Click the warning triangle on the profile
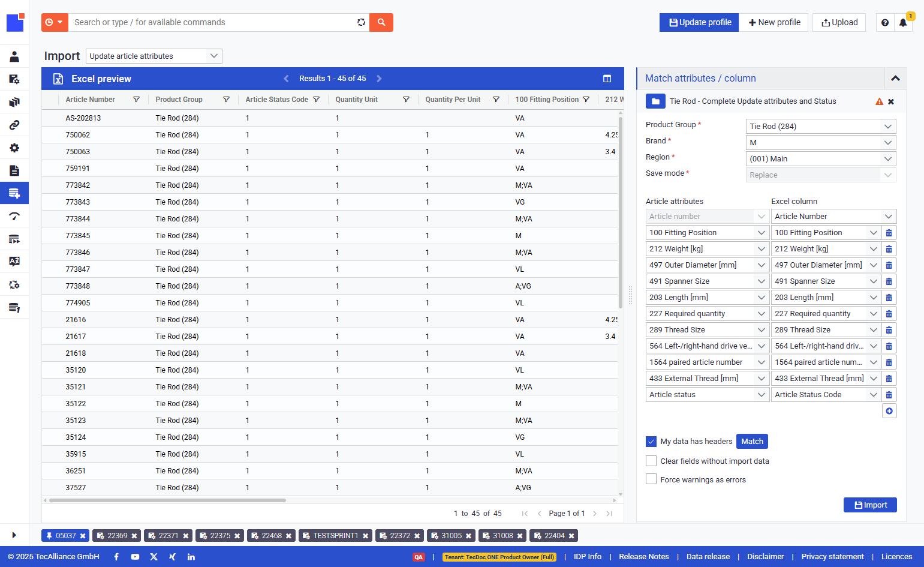924x567 pixels. [879, 101]
